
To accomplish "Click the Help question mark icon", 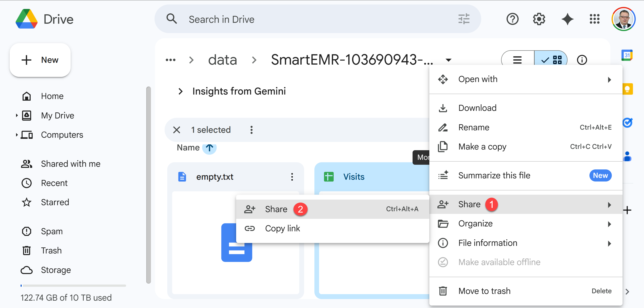I will click(512, 19).
